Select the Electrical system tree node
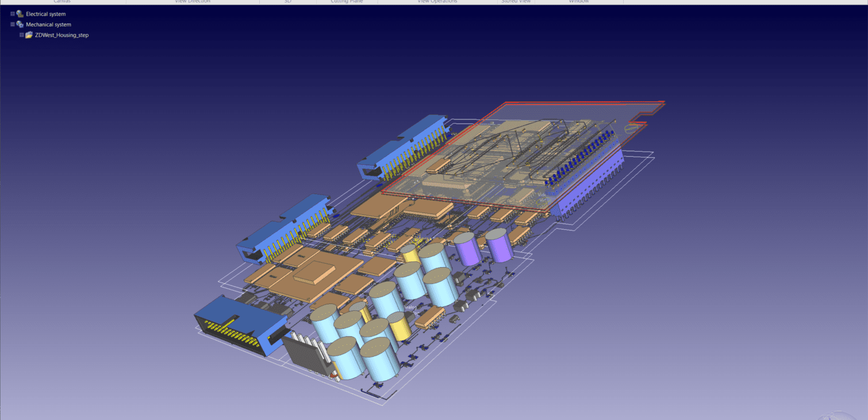This screenshot has height=420, width=868. [46, 13]
